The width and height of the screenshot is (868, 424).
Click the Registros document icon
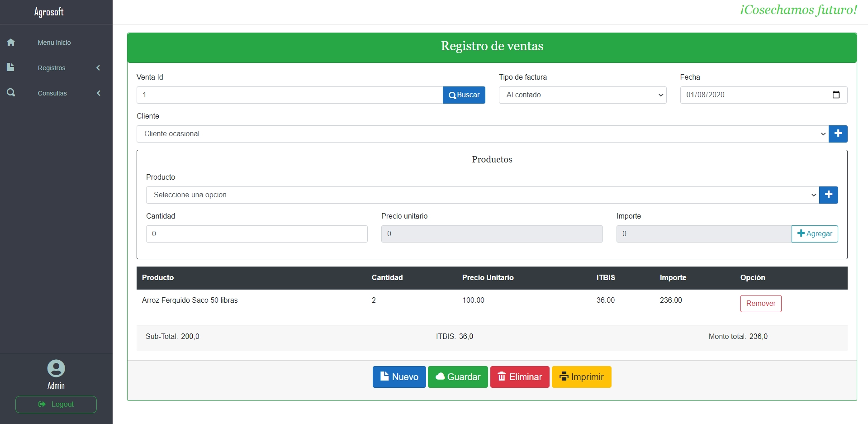(x=11, y=67)
